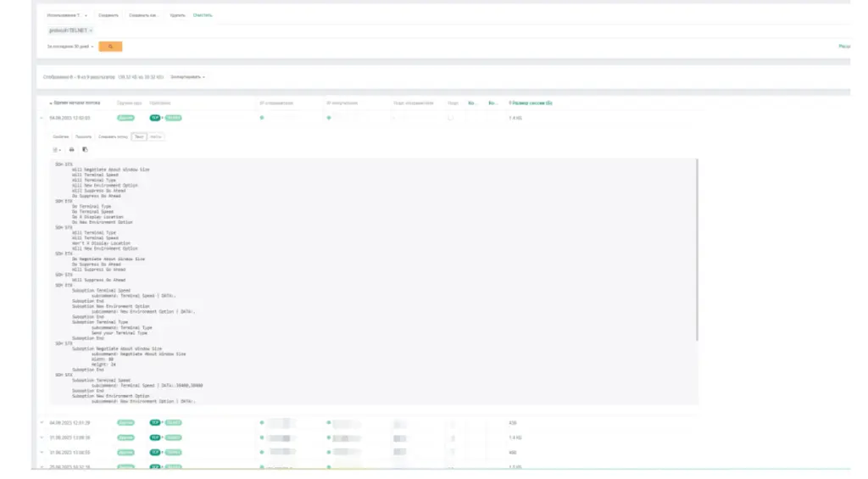Open the 'Экспортировать' dropdown
The height and width of the screenshot is (479, 868).
coord(187,77)
